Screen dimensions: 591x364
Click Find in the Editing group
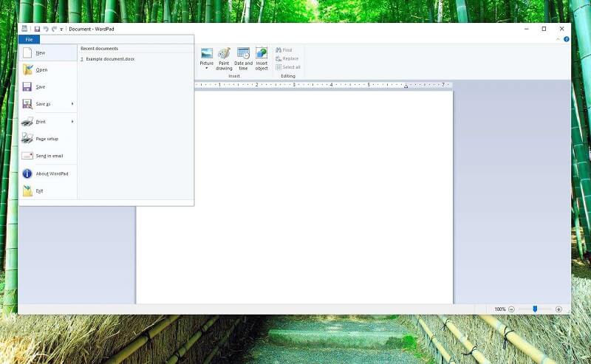click(284, 50)
